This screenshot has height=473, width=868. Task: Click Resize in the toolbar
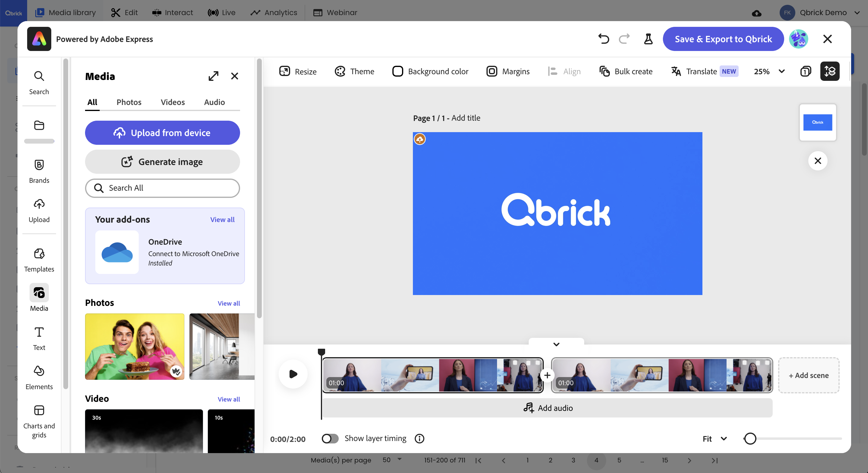[298, 71]
